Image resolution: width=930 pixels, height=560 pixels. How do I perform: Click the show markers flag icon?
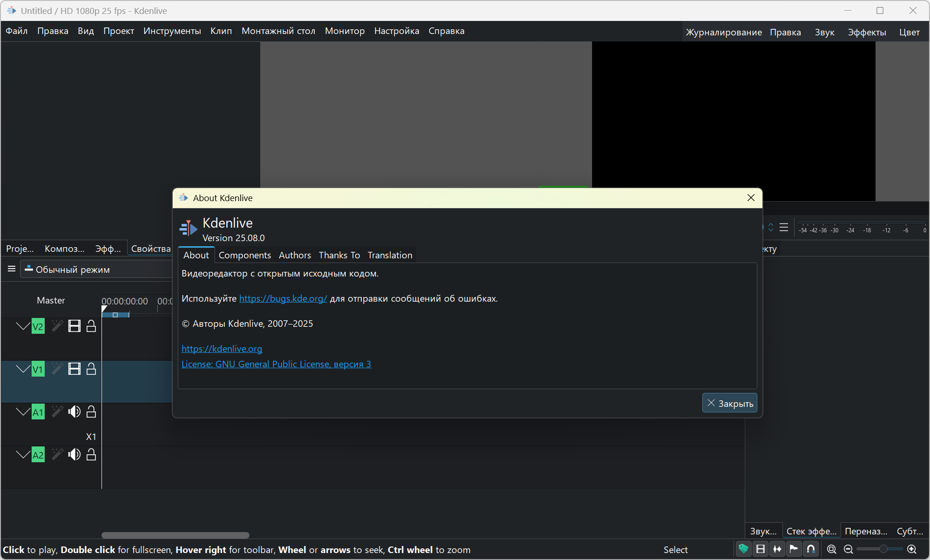pyautogui.click(x=794, y=549)
